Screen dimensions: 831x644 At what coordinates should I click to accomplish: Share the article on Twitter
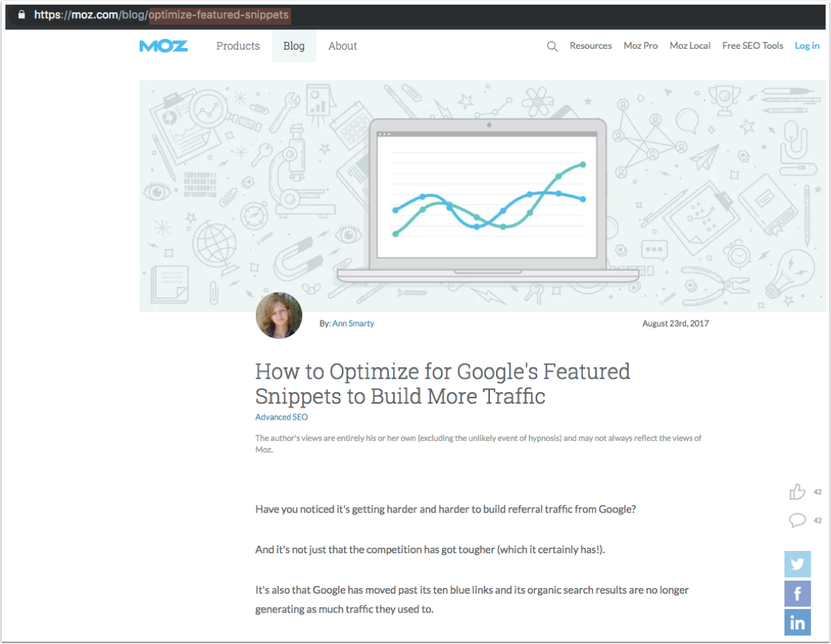tap(797, 565)
